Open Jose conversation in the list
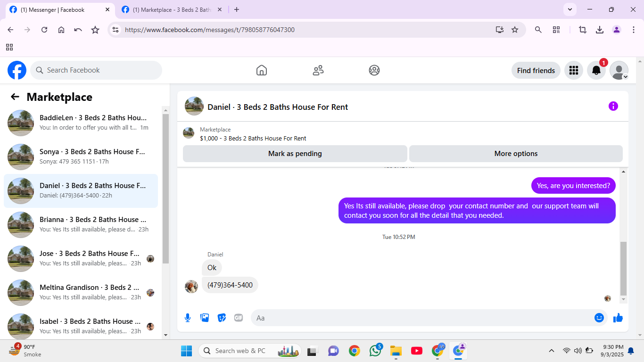This screenshot has width=644, height=362. [x=81, y=259]
